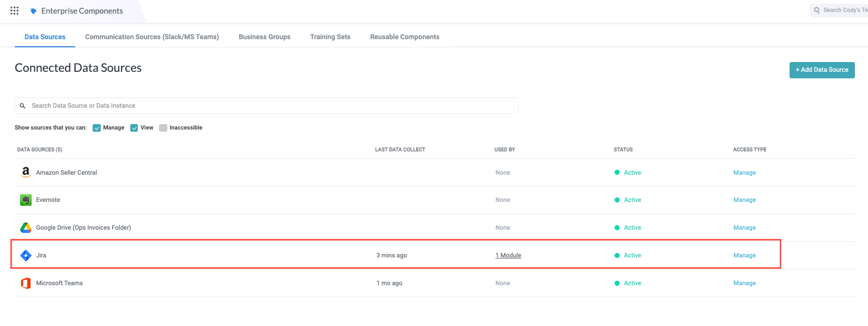Open the app launcher grid icon
The height and width of the screenshot is (326, 868).
(x=15, y=11)
